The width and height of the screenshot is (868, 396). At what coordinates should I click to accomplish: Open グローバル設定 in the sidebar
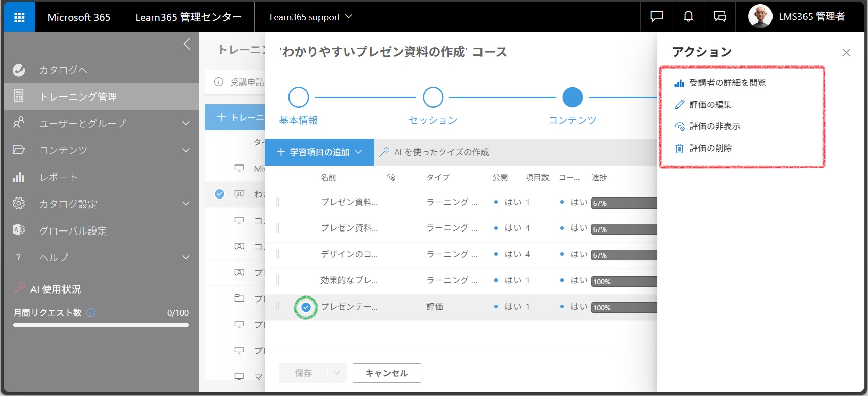(x=73, y=231)
